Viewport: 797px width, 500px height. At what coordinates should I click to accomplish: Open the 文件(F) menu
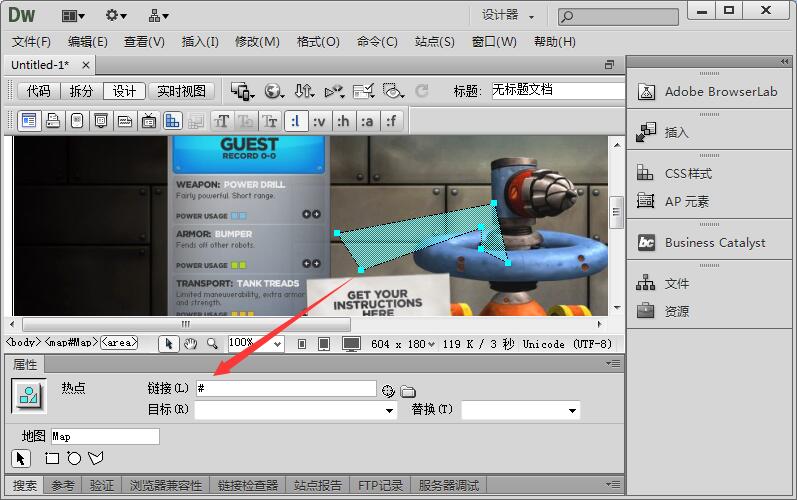[x=31, y=42]
